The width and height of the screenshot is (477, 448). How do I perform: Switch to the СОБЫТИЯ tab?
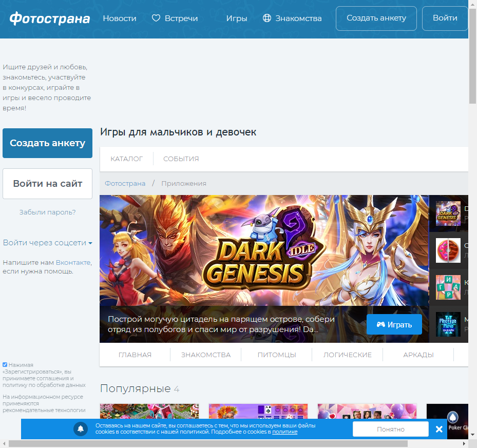[x=181, y=159]
